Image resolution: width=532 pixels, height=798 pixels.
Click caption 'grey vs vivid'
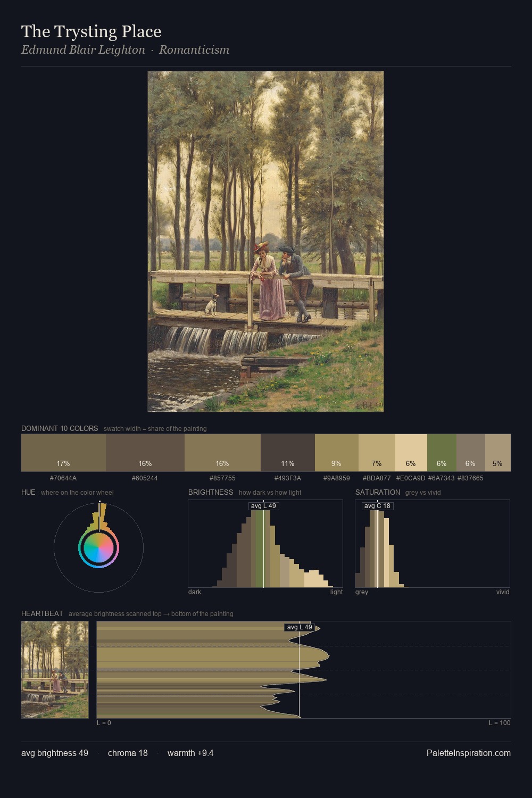423,493
